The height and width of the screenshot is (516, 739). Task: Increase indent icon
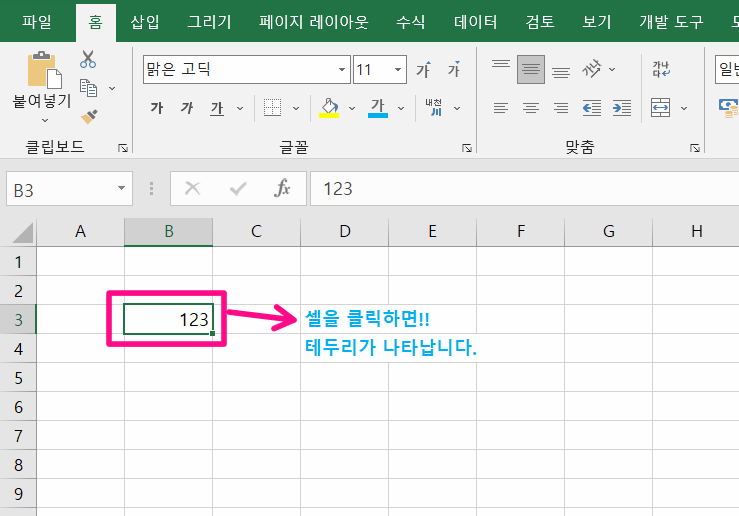pyautogui.click(x=622, y=108)
